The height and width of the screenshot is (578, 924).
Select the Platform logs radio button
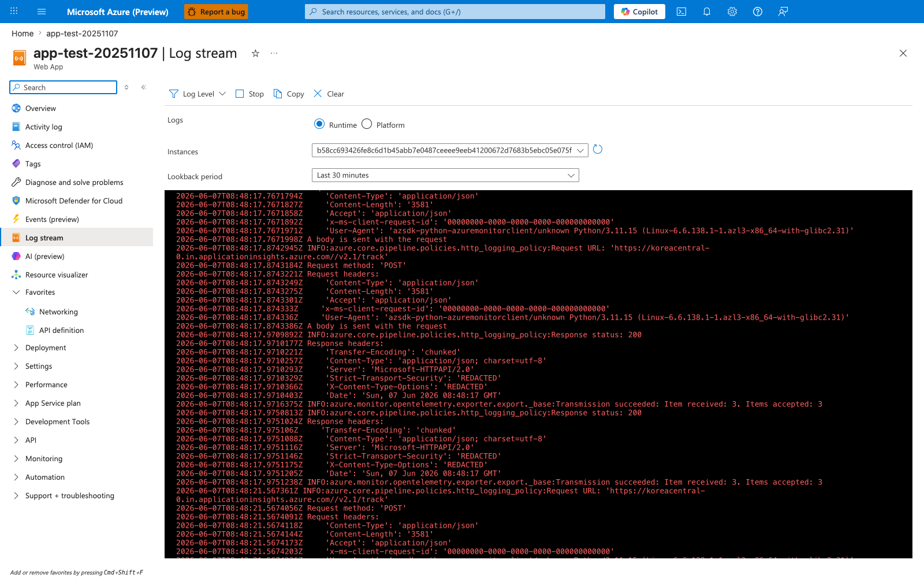click(367, 124)
